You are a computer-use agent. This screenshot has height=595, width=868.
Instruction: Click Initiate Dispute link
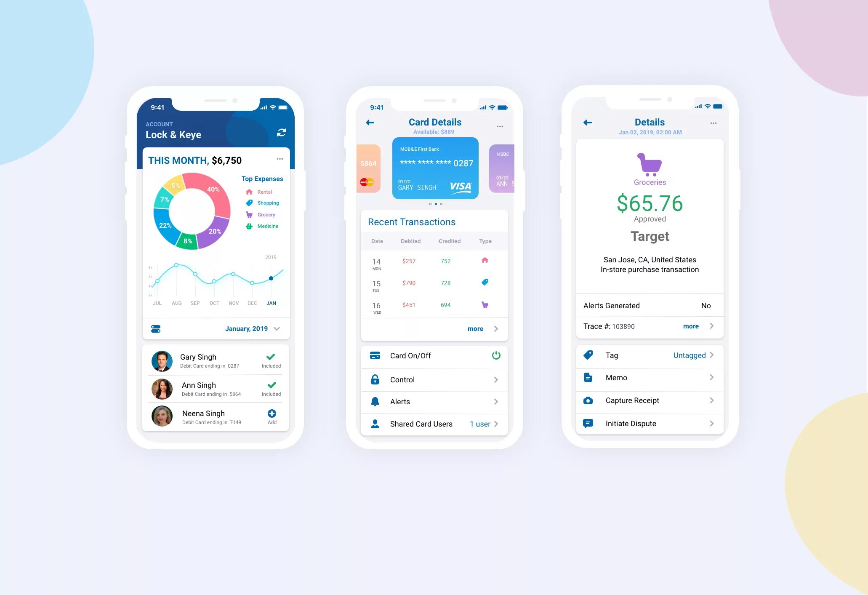point(648,423)
